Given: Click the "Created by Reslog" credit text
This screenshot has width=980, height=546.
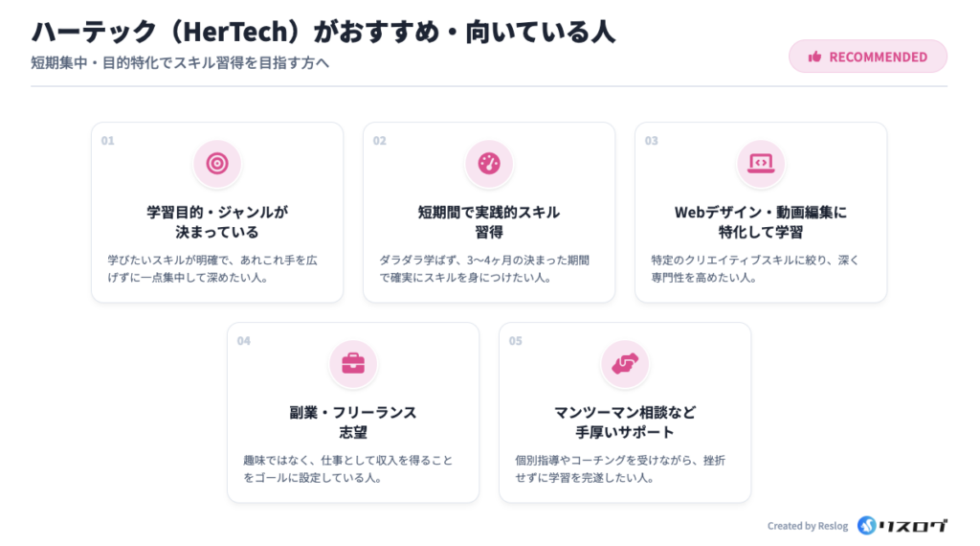Looking at the screenshot, I should coord(808,526).
